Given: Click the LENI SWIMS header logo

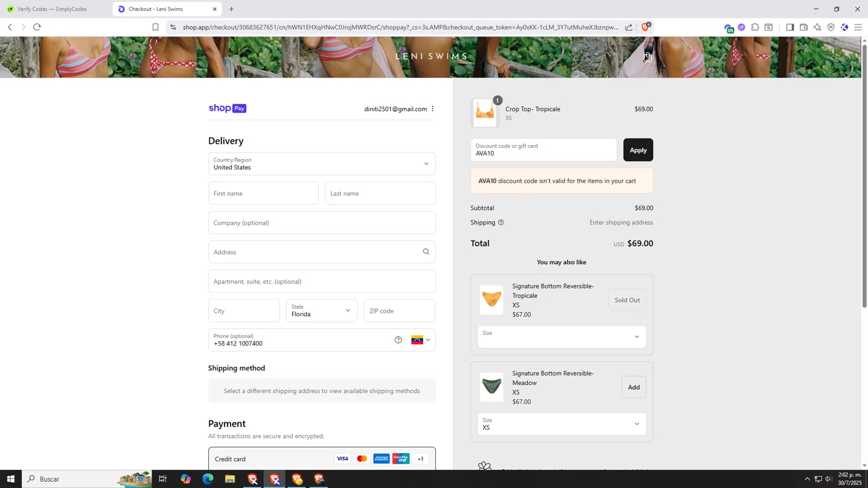Looking at the screenshot, I should (431, 57).
